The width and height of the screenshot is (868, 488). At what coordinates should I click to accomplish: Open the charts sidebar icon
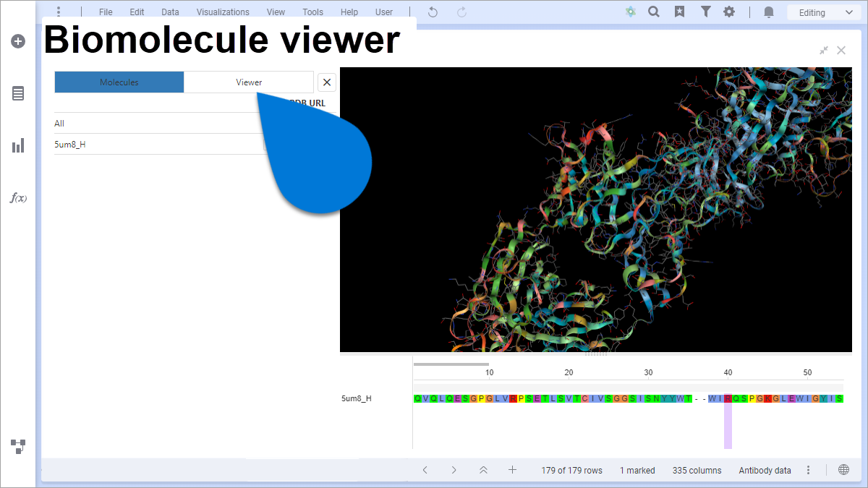click(17, 145)
